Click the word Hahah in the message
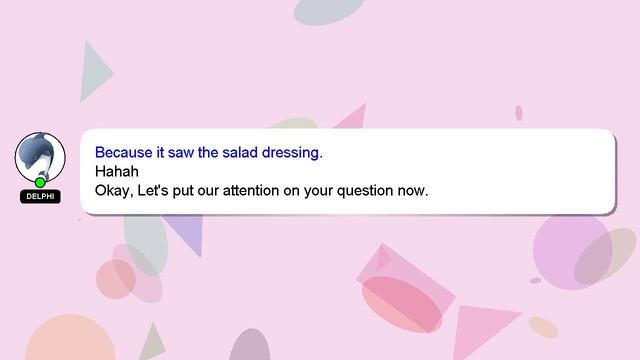 (x=117, y=171)
